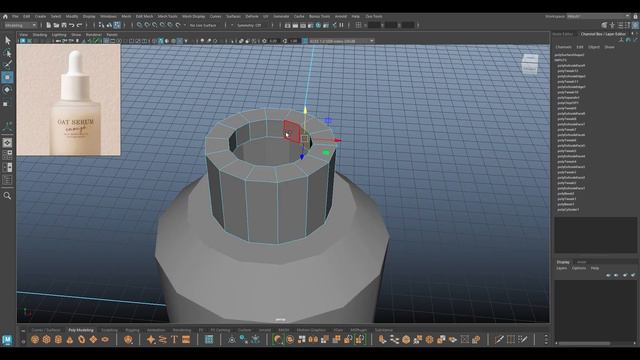
Task: Create a polygon torus from shelf
Action: pos(82,339)
